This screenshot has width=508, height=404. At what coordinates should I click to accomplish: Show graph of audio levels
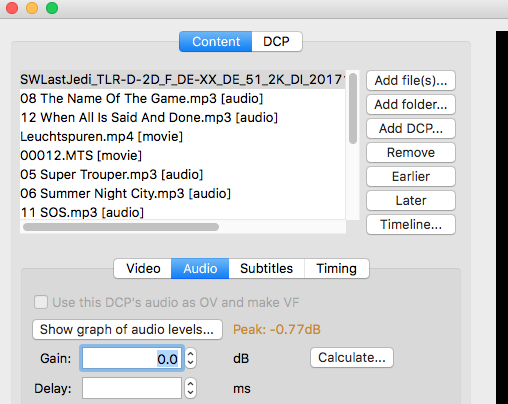click(127, 329)
